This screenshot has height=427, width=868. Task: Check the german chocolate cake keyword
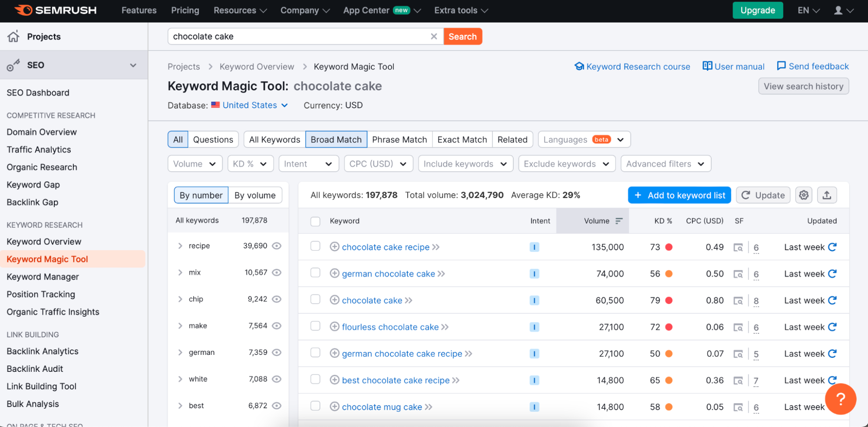315,274
